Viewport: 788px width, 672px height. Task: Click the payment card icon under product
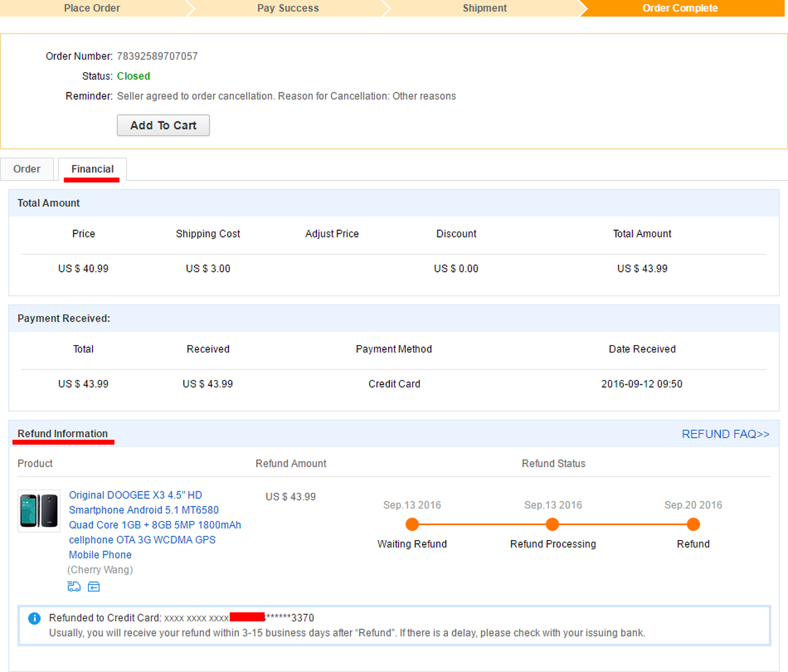(x=94, y=587)
